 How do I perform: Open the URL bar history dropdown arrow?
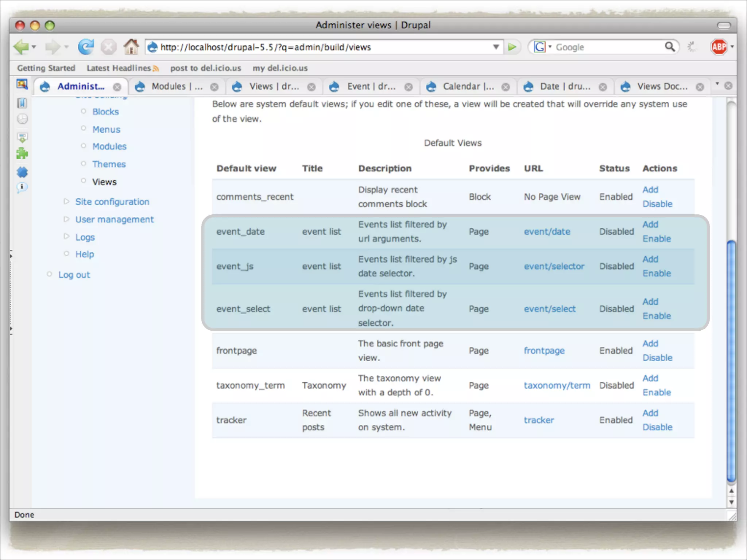tap(496, 47)
